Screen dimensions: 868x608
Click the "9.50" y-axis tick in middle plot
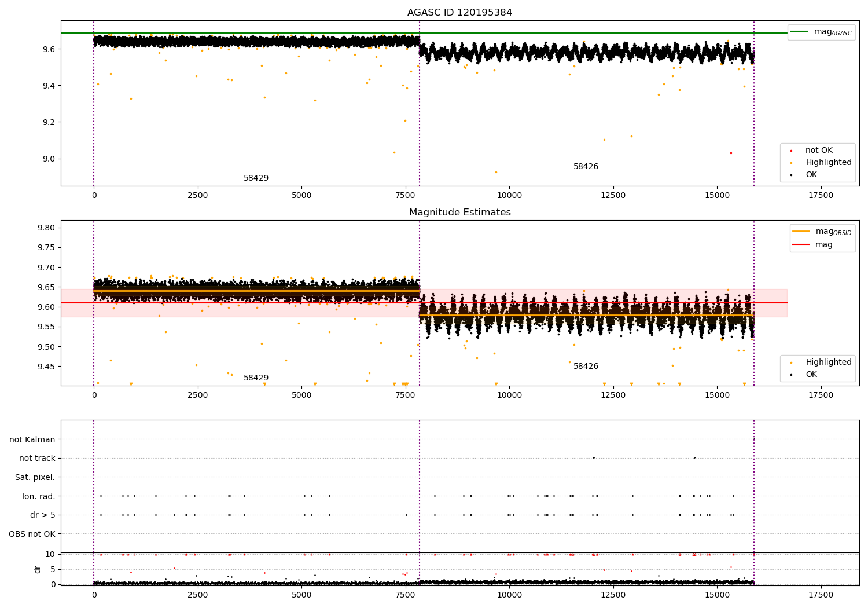point(46,347)
